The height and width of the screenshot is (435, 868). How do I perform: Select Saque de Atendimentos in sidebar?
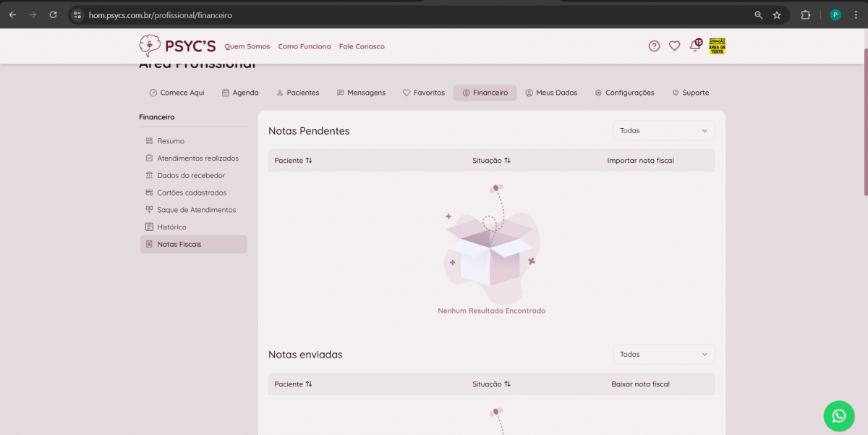[x=196, y=210]
